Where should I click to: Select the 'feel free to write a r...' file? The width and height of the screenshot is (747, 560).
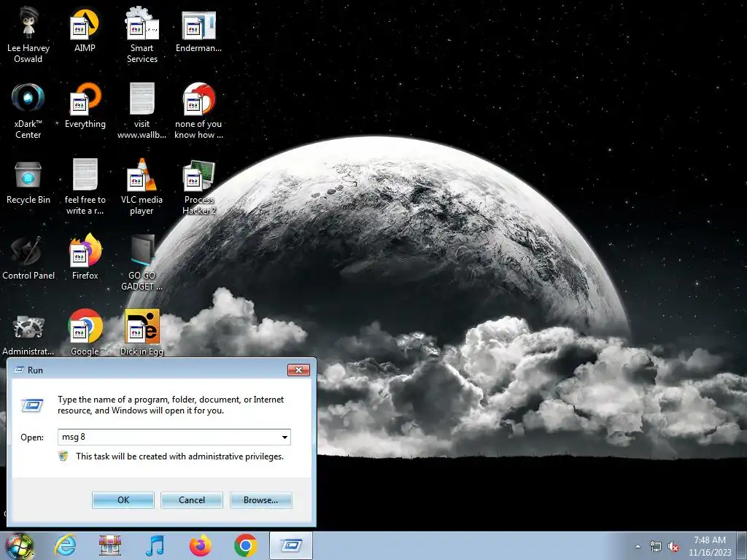pyautogui.click(x=85, y=187)
